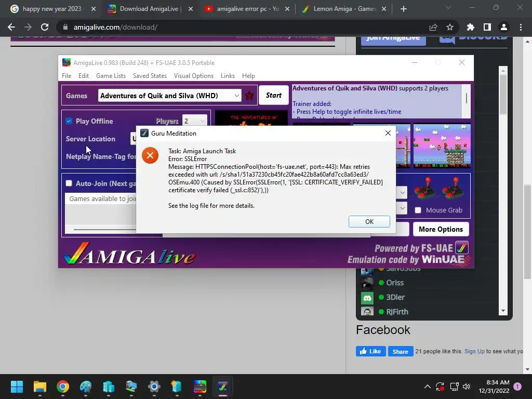Open Chrome from the taskbar
Screen dimensions: 532x399
point(63,387)
